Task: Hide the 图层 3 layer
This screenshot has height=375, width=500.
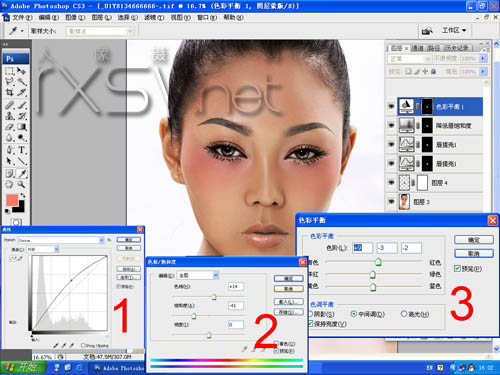Action: click(x=391, y=202)
